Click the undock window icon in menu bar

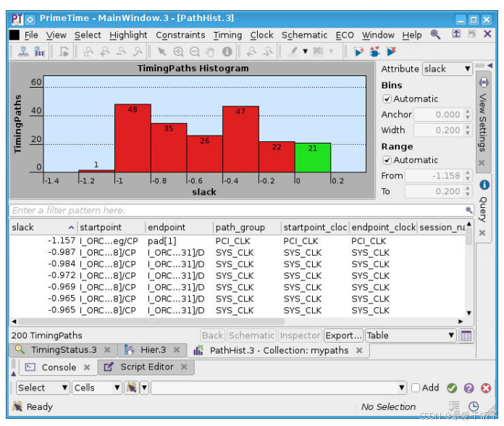[456, 34]
